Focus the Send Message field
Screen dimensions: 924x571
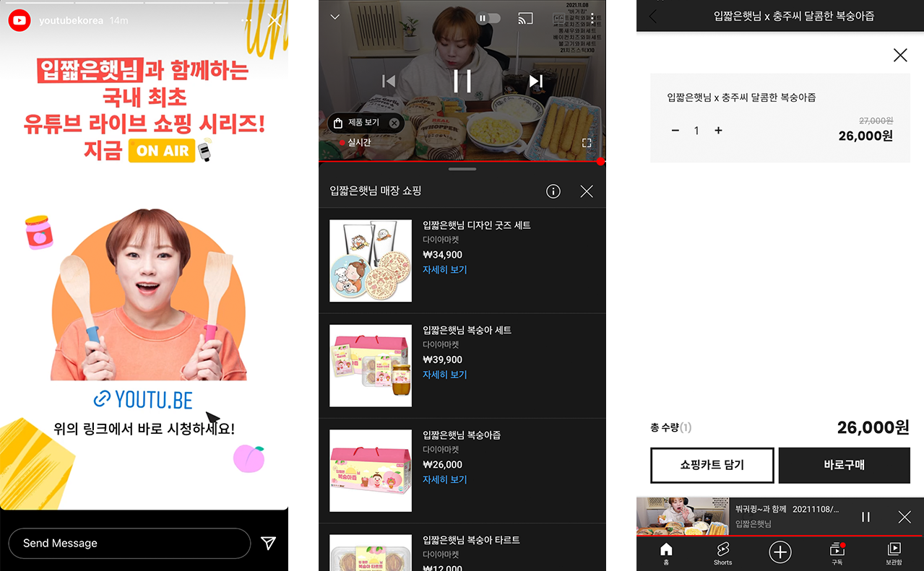(129, 543)
